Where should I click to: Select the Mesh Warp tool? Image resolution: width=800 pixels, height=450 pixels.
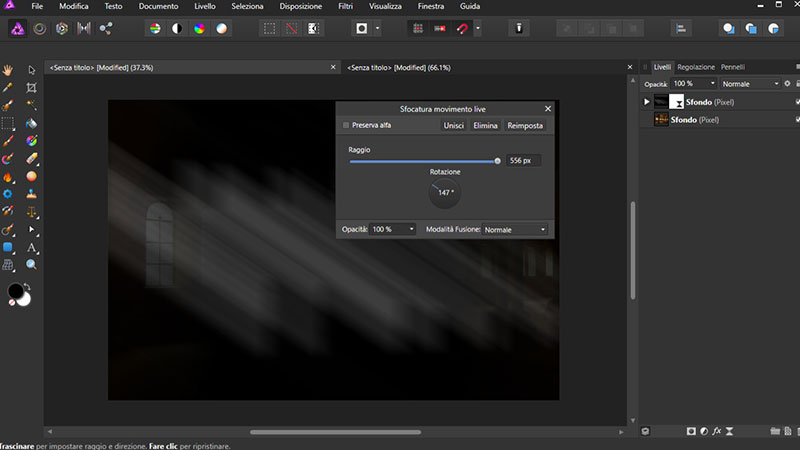[x=8, y=264]
